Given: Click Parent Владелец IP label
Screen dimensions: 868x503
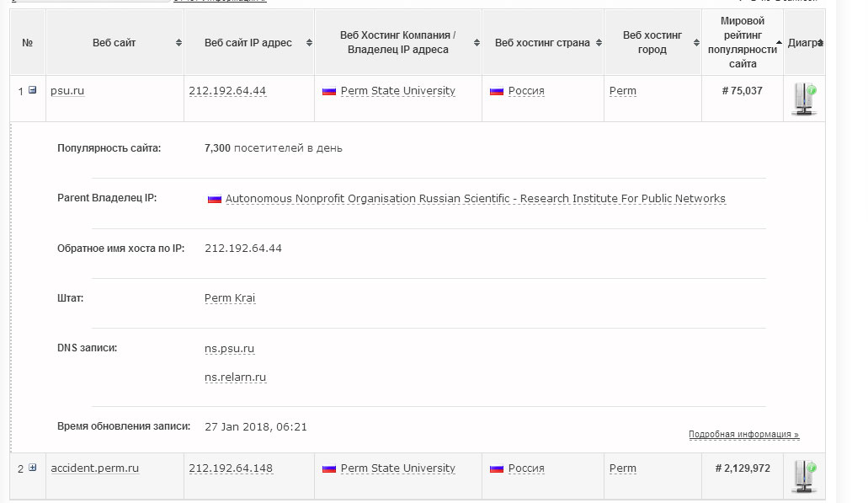Looking at the screenshot, I should [107, 198].
